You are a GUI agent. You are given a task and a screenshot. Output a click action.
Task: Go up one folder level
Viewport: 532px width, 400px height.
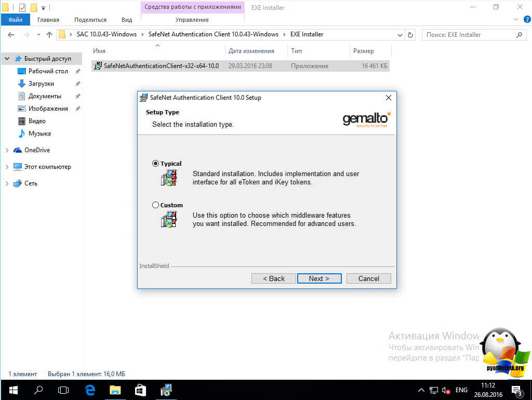49,35
